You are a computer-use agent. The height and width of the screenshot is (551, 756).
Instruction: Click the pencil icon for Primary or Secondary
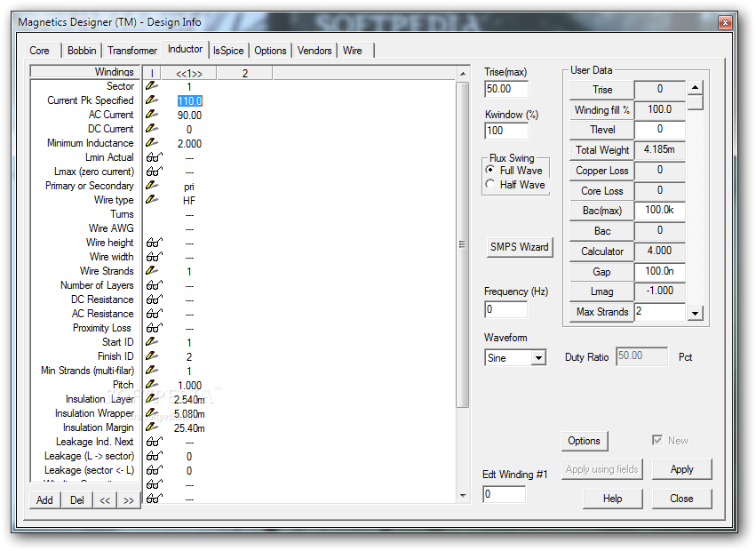152,185
